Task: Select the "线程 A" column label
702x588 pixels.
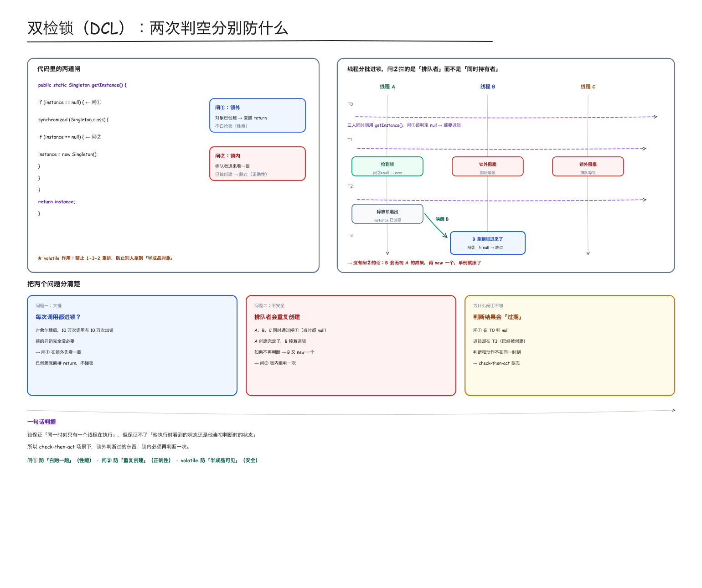Action: (387, 87)
